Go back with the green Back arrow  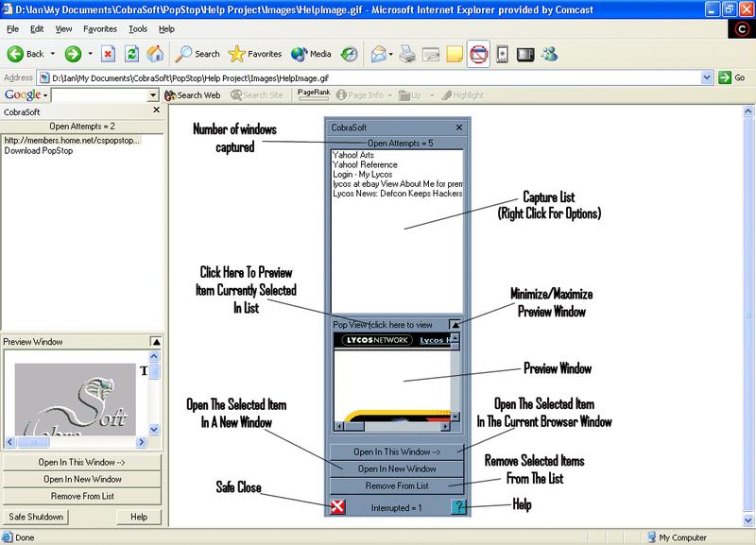[26, 54]
